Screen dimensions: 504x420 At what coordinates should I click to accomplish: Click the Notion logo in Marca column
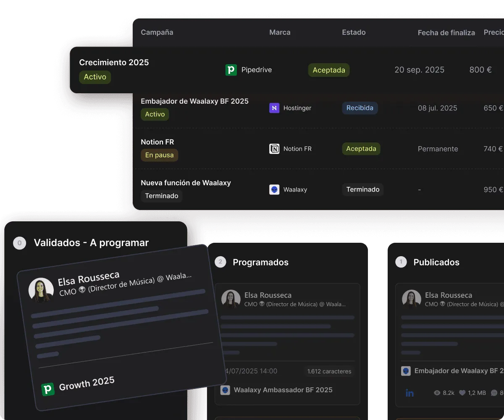[274, 149]
